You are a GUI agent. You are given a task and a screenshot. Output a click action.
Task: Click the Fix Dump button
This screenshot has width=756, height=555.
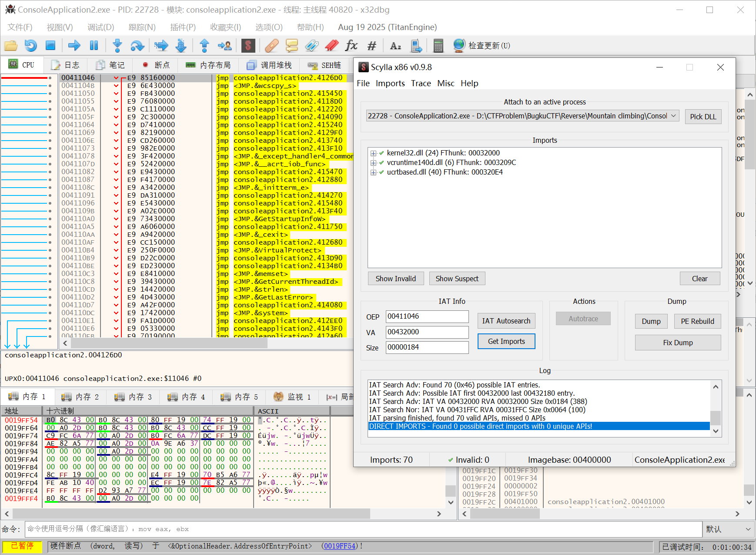(x=677, y=343)
